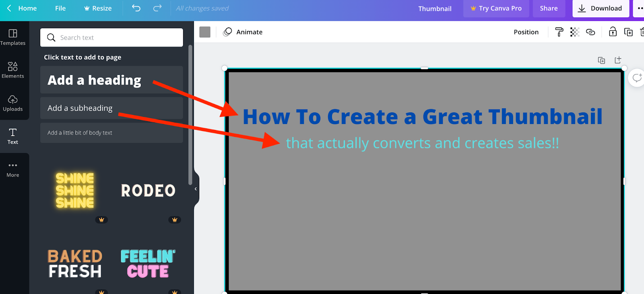Open the Resize option
This screenshot has height=294, width=644.
pyautogui.click(x=98, y=8)
